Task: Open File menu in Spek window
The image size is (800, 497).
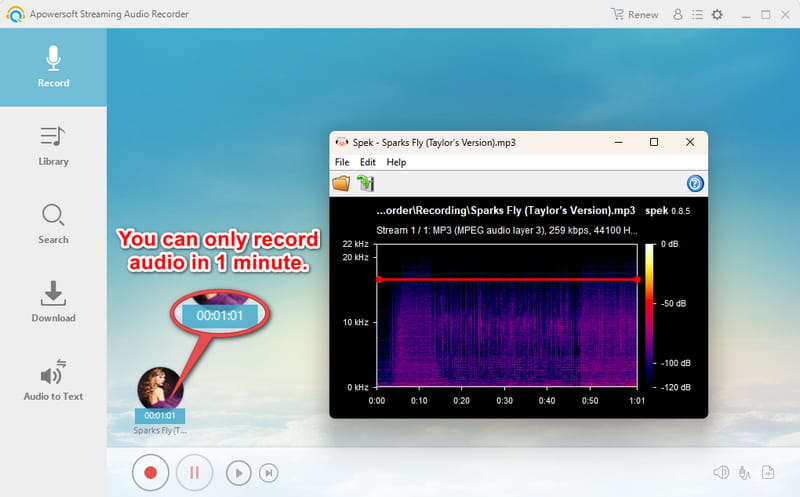Action: (342, 162)
